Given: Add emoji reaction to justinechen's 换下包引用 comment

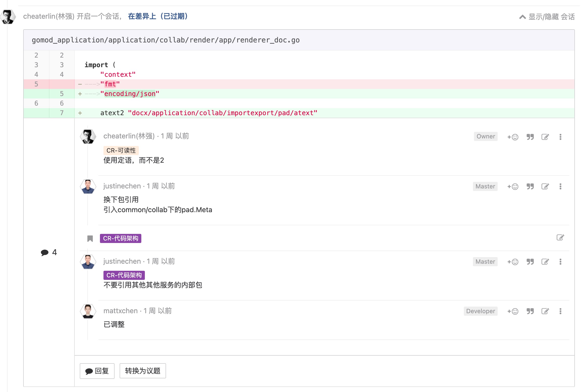Looking at the screenshot, I should (513, 186).
